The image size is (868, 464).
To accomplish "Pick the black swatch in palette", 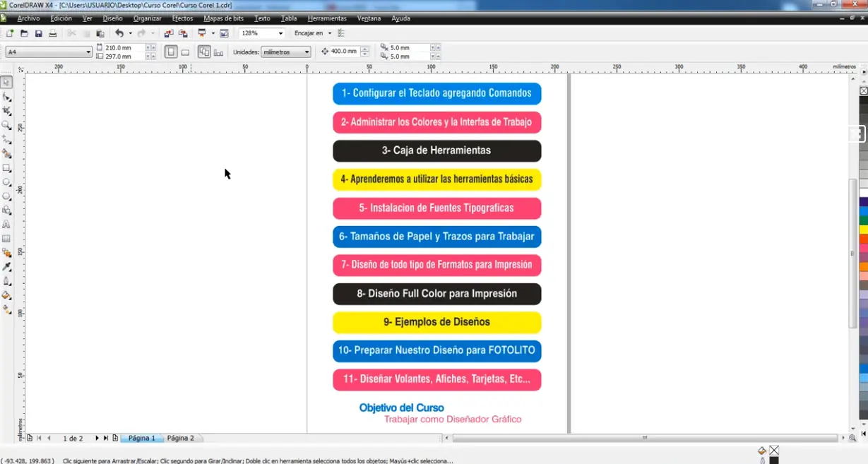I will (864, 100).
